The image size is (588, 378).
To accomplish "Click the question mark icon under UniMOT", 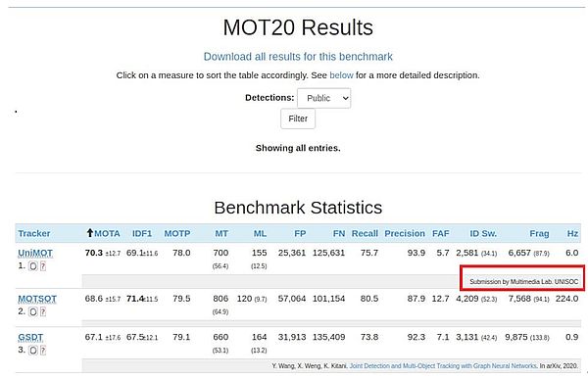I will pyautogui.click(x=43, y=266).
